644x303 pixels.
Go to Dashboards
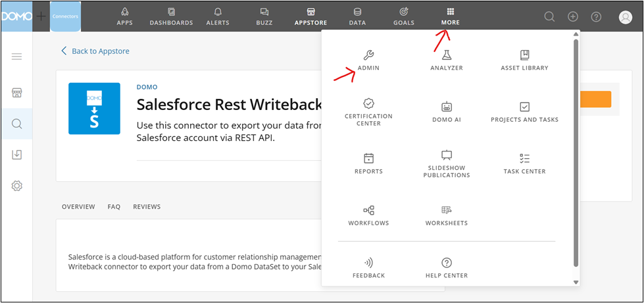171,17
